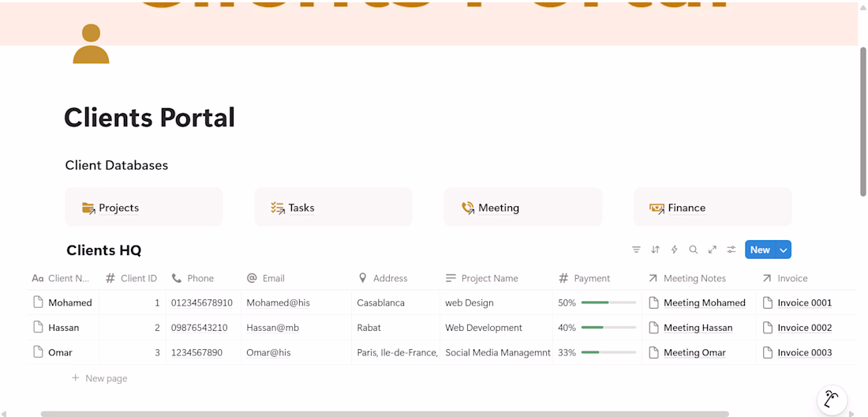Open the Client Name column header menu
This screenshot has height=417, width=868.
pos(62,278)
